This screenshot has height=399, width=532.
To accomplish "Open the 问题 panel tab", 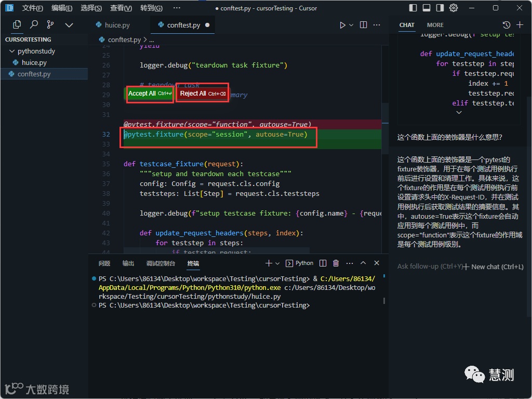I will click(104, 263).
